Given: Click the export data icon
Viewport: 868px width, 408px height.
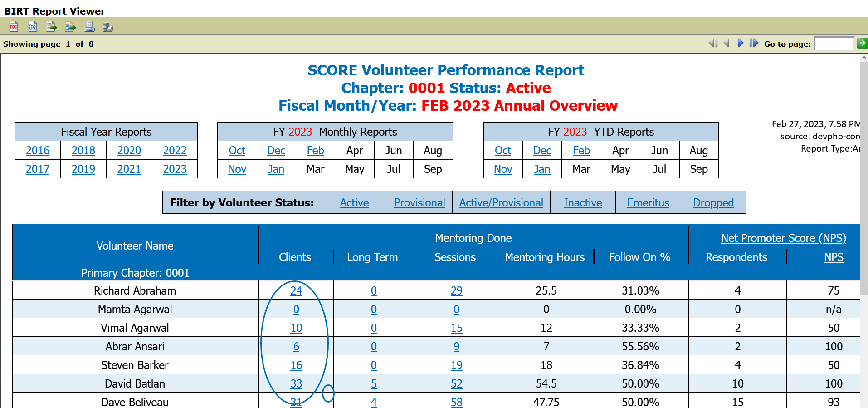Looking at the screenshot, I should 51,27.
